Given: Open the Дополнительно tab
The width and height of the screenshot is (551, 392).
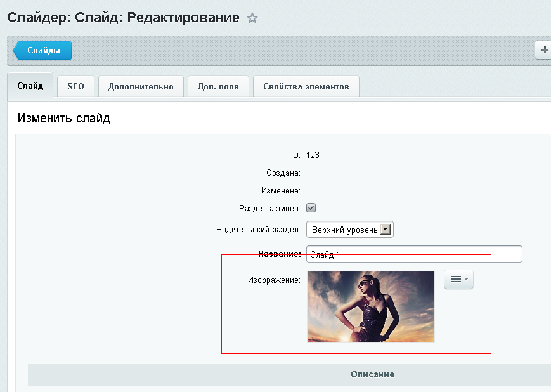Looking at the screenshot, I should [141, 86].
